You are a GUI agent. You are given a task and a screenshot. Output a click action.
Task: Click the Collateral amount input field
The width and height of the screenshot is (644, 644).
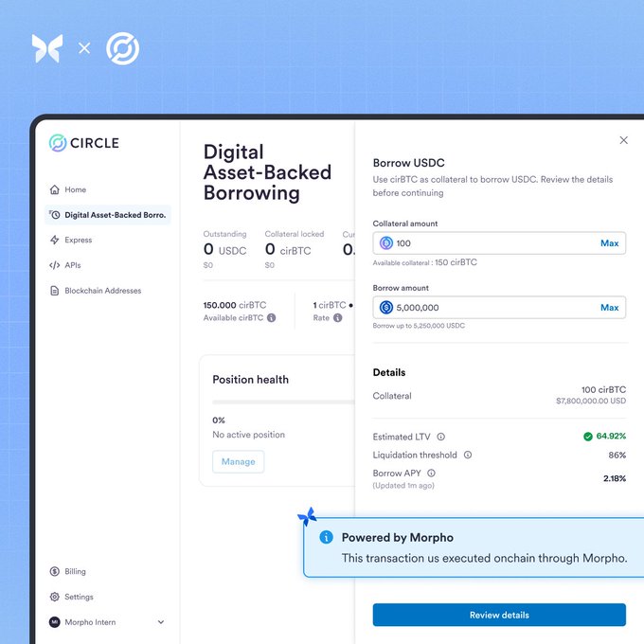499,243
